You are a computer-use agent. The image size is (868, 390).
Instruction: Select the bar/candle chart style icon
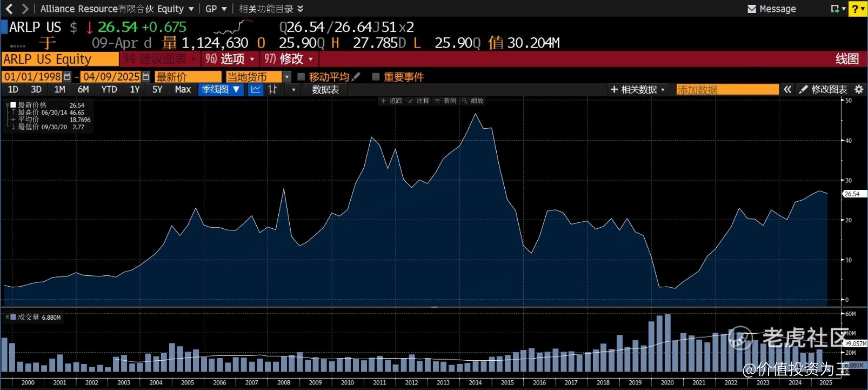[273, 89]
